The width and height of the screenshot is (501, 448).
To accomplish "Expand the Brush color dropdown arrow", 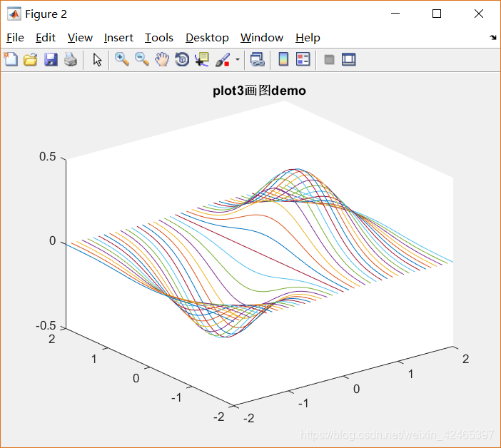I will pyautogui.click(x=238, y=59).
